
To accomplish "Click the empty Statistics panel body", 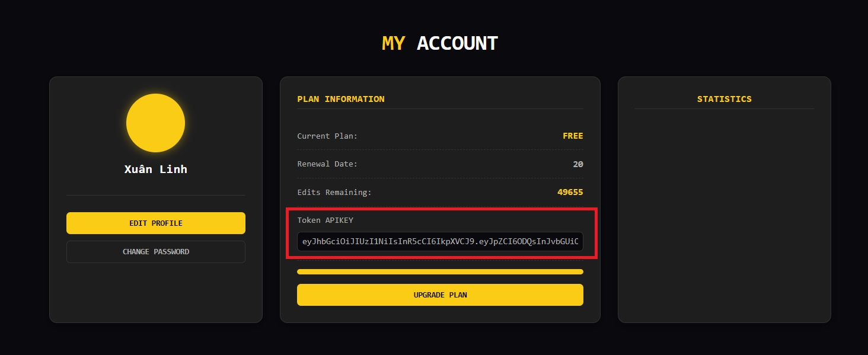I will coord(724,213).
